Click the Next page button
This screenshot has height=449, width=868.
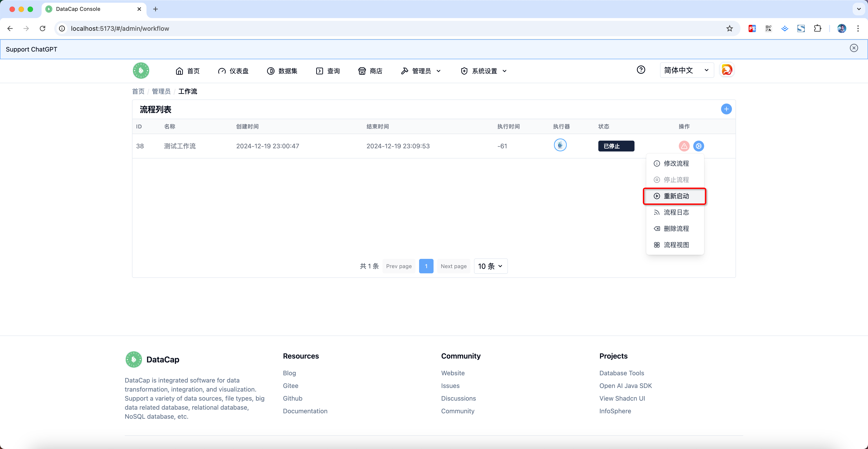click(x=453, y=266)
